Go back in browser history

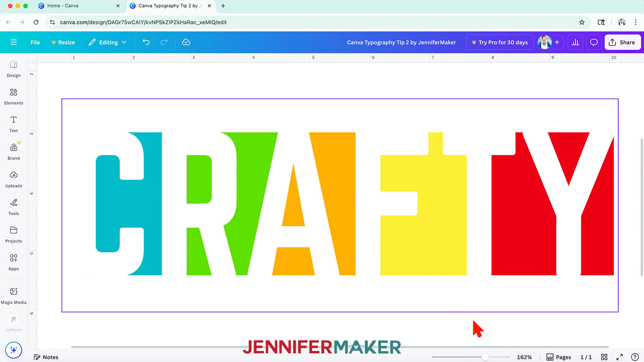click(9, 22)
